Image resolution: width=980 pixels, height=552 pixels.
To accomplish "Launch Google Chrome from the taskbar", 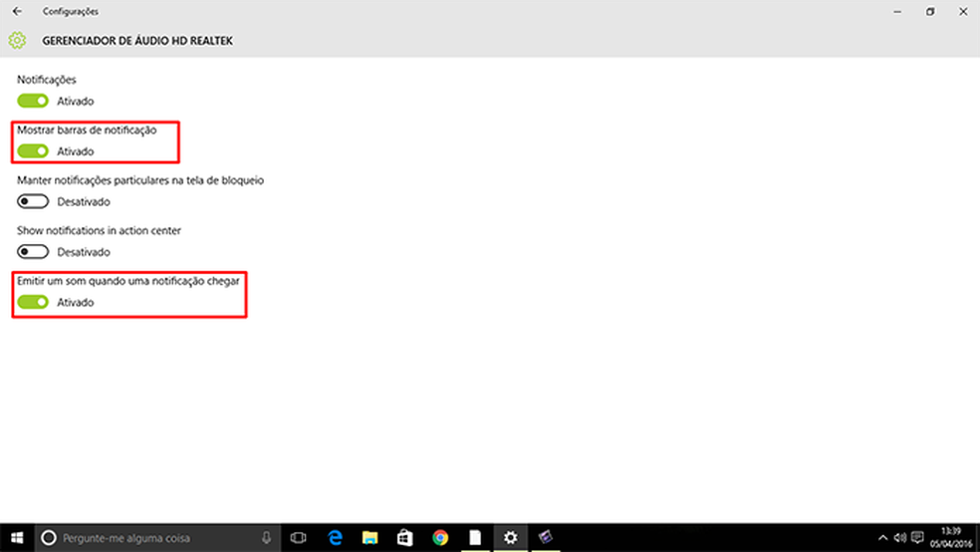I will [x=440, y=538].
